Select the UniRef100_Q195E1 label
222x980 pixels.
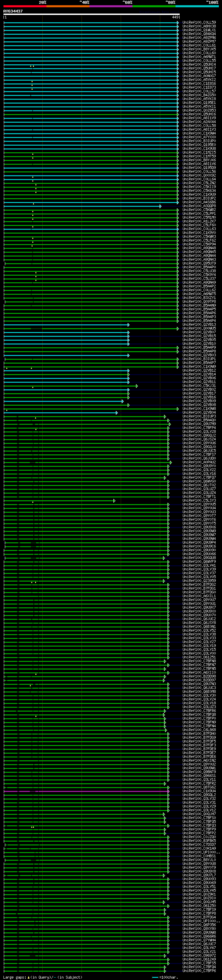199,103
